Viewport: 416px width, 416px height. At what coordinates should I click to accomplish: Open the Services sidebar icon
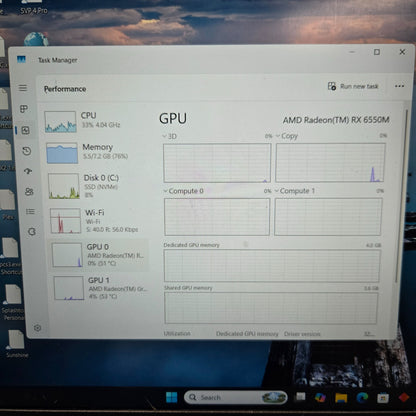pyautogui.click(x=32, y=231)
